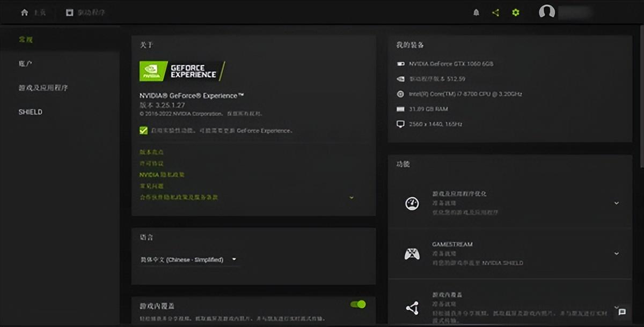This screenshot has width=644, height=327.
Task: Click the GPU icon beside GeForce GTX 1060 6GB
Action: tap(400, 64)
